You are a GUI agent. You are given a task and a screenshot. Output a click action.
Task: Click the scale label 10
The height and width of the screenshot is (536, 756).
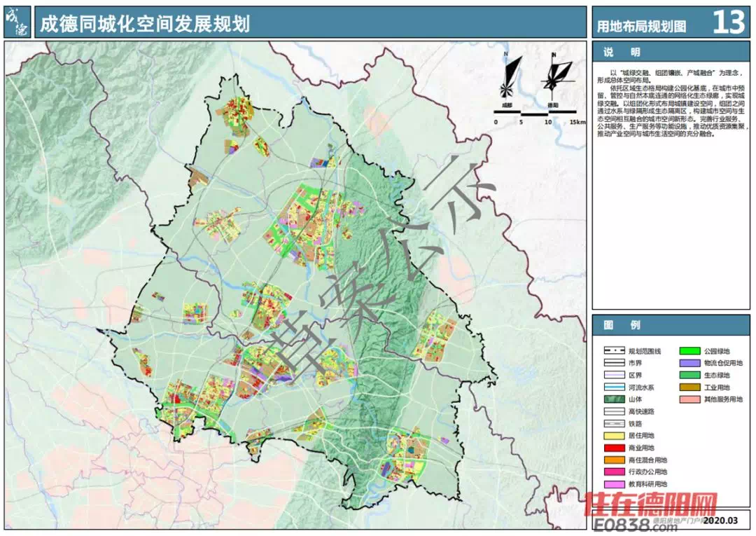[548, 122]
